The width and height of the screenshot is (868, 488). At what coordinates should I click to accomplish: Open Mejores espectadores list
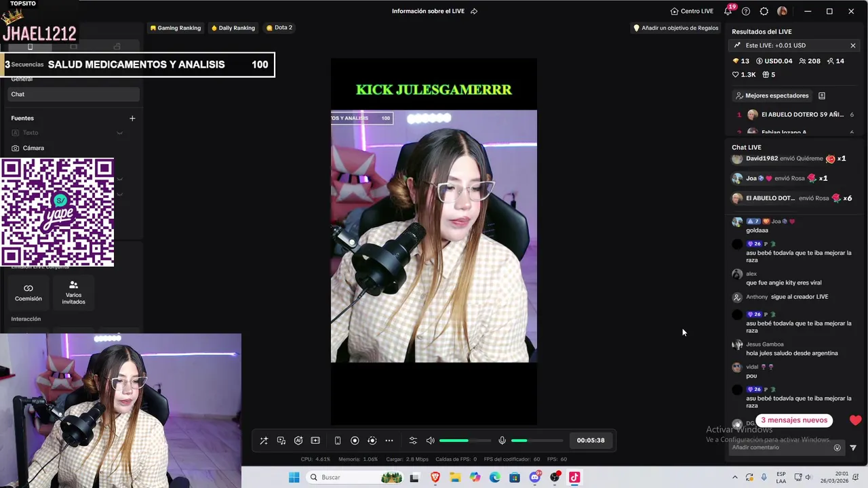pyautogui.click(x=772, y=96)
